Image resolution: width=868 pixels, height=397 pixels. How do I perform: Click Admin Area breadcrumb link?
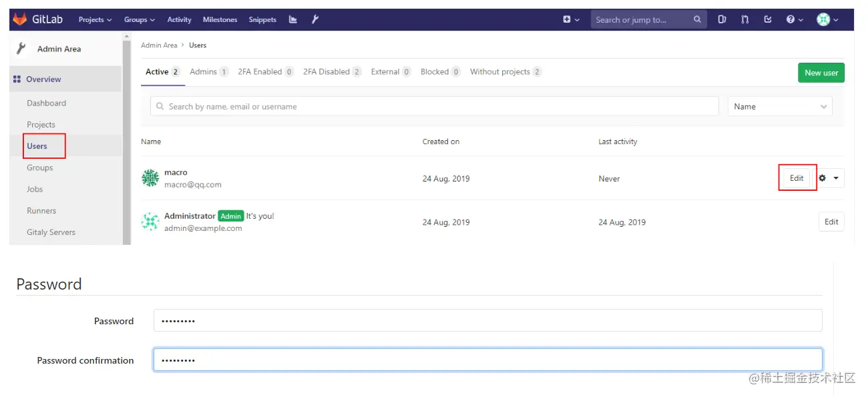(x=159, y=45)
